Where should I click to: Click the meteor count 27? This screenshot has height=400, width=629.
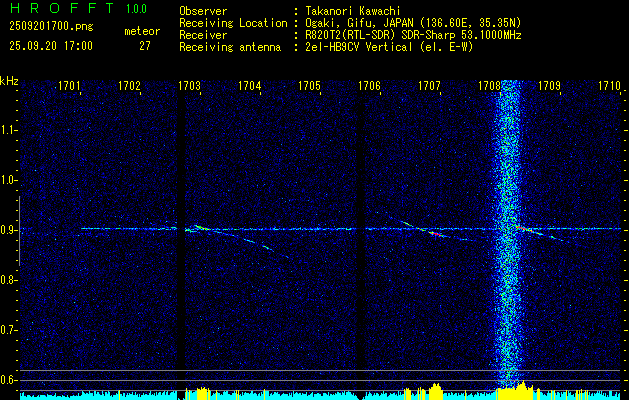click(145, 46)
